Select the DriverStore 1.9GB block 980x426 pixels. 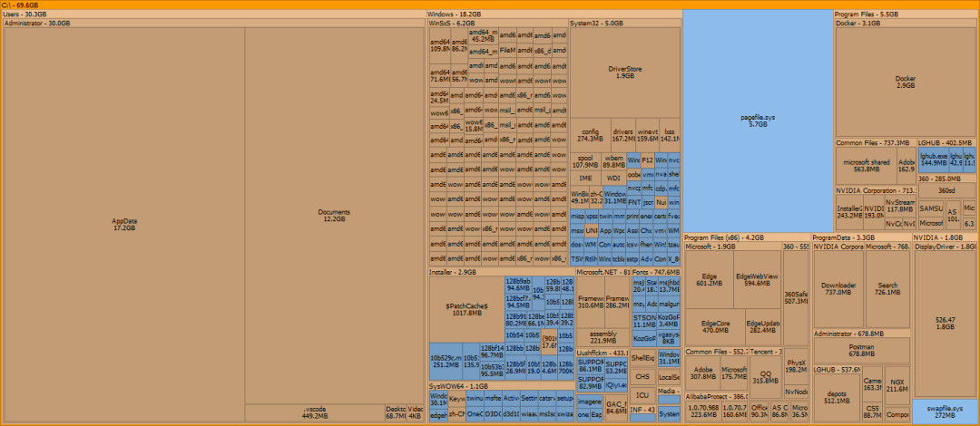(x=625, y=73)
